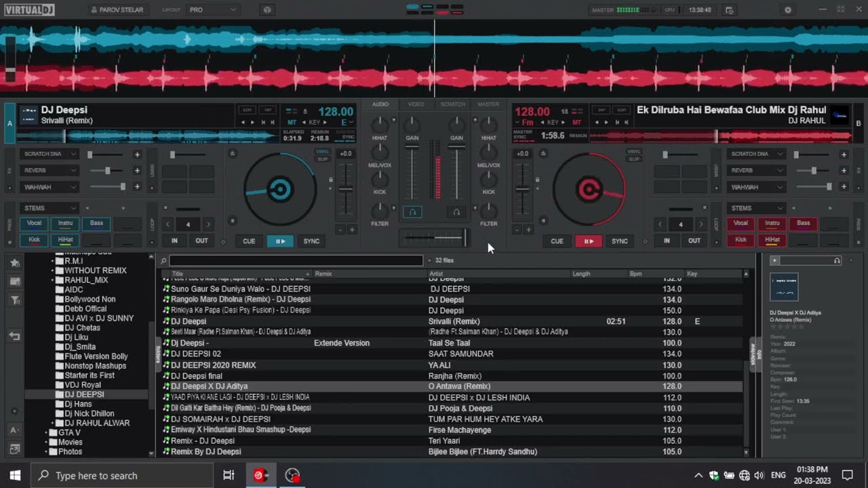
Task: Click deck A eject icon
Action: [233, 154]
